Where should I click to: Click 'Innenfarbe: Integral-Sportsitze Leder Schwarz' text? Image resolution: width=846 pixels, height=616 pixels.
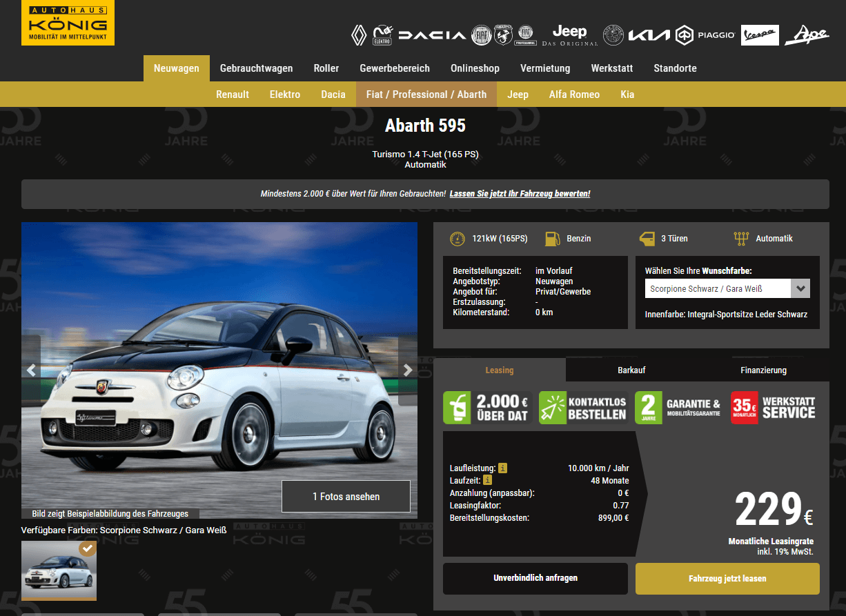coord(726,314)
